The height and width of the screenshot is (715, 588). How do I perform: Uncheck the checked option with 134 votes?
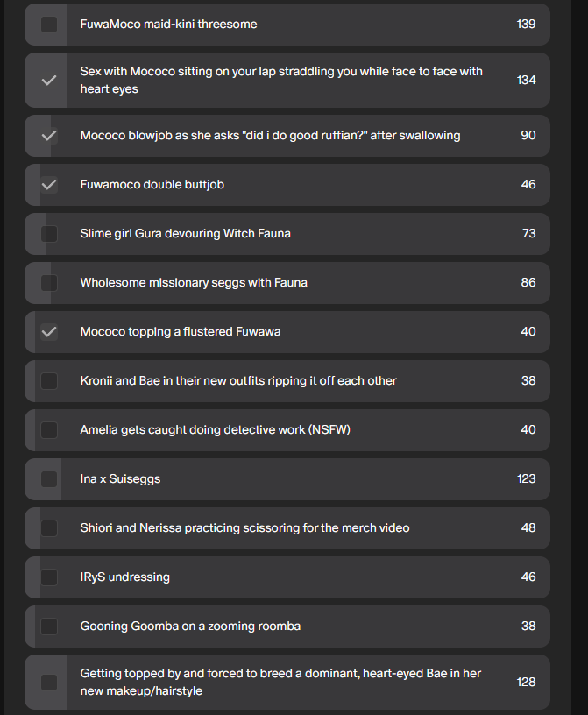tap(49, 80)
